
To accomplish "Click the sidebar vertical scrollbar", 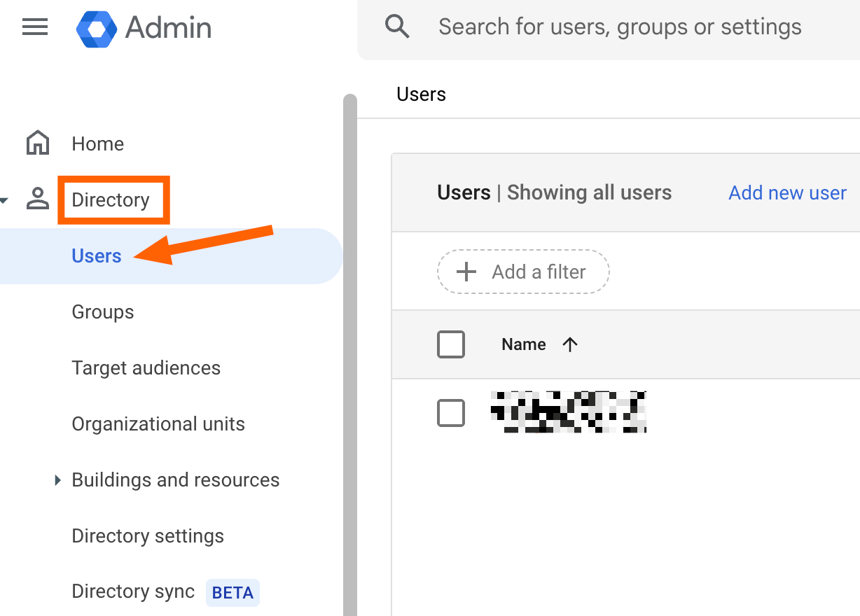I will (x=349, y=350).
